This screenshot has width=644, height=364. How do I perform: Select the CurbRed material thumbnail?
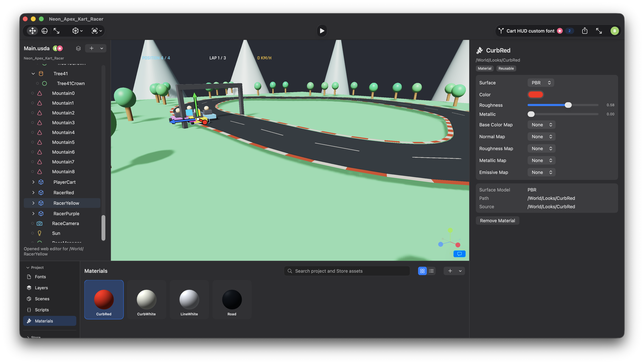pos(104,299)
